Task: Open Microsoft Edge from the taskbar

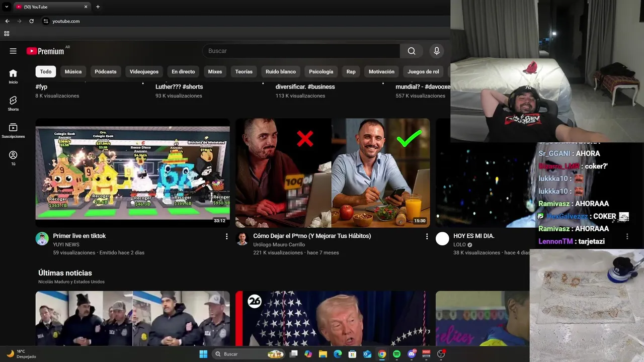Action: (338, 354)
